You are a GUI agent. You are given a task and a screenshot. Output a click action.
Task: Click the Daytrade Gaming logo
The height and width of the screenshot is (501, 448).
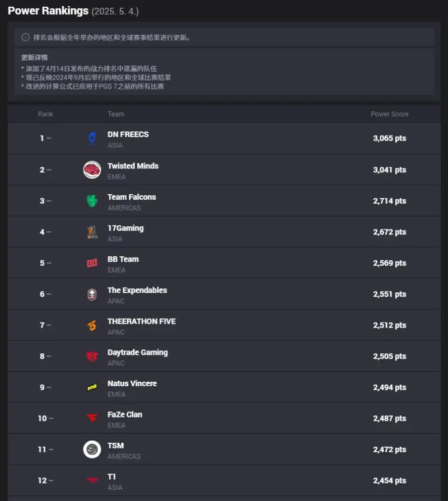92,356
